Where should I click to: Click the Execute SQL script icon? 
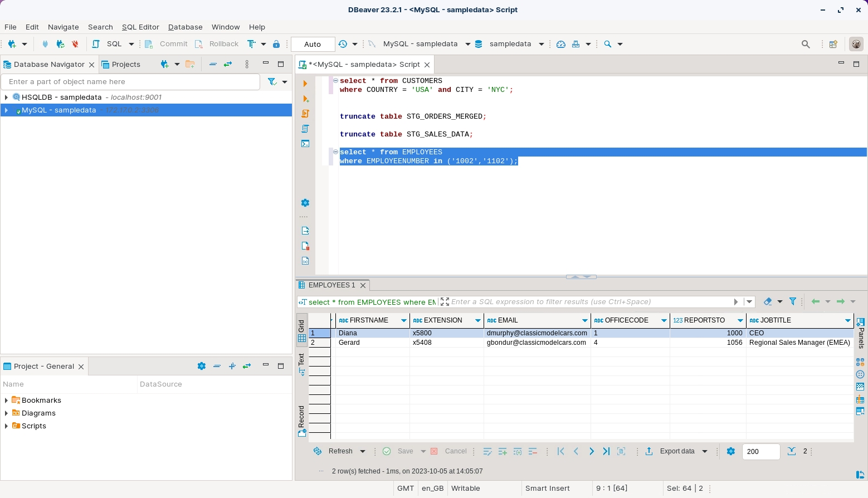click(305, 114)
